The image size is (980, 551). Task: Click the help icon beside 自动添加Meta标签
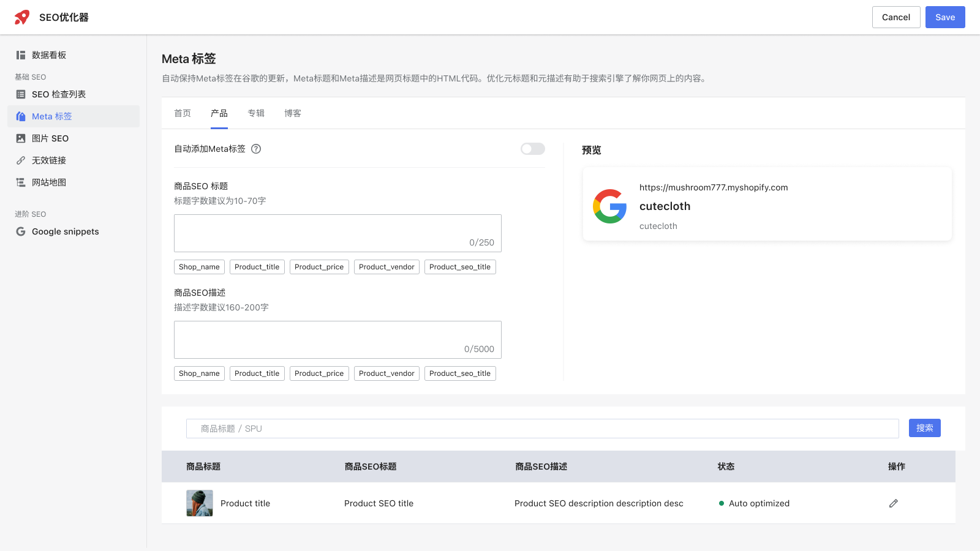[x=256, y=149]
